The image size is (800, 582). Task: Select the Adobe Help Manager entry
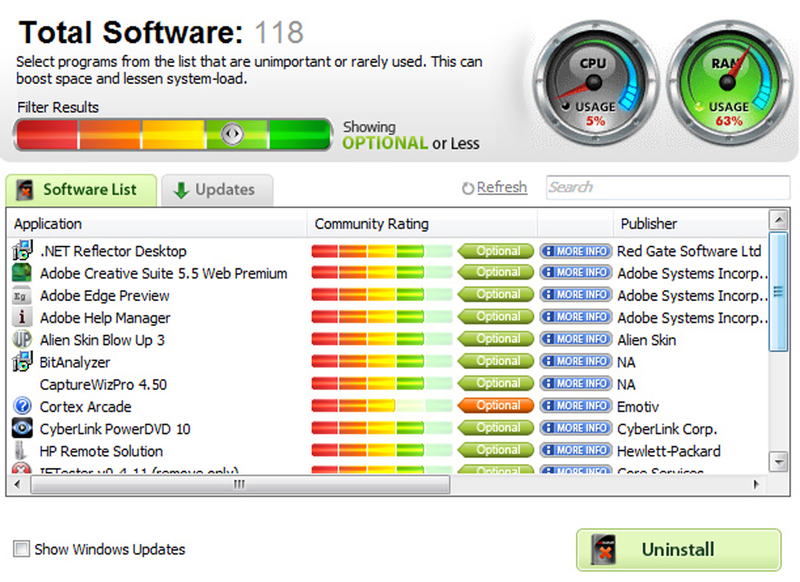[x=105, y=318]
